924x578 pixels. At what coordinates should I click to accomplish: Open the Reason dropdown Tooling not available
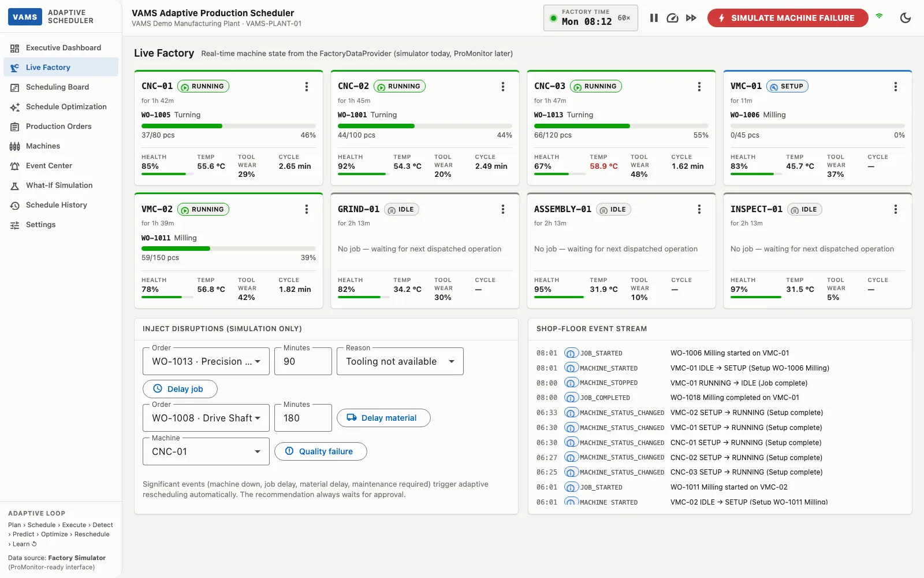(400, 361)
